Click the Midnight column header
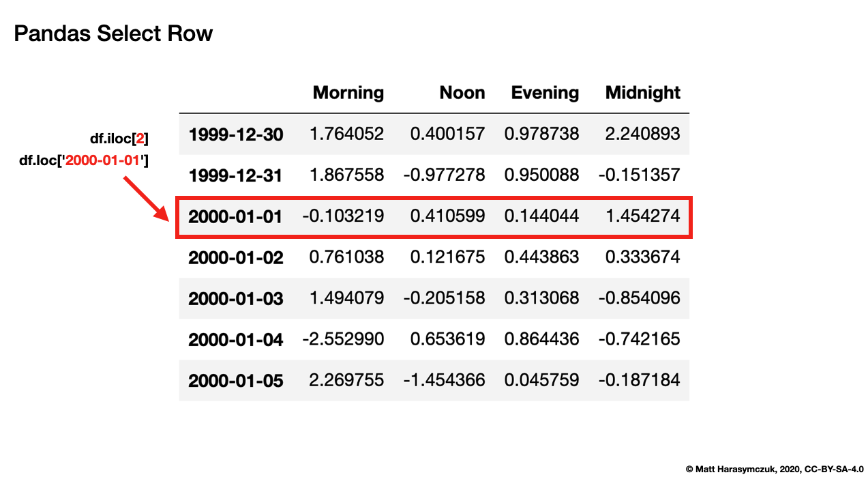The width and height of the screenshot is (868, 477). [642, 93]
